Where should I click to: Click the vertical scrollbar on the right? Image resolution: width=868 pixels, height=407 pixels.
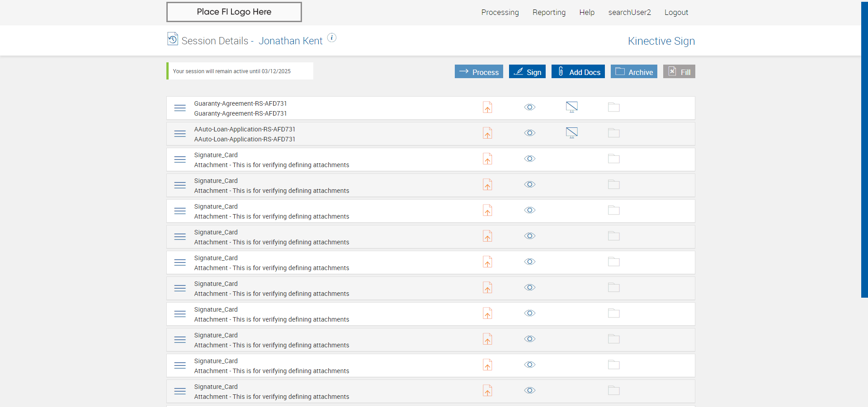click(864, 149)
